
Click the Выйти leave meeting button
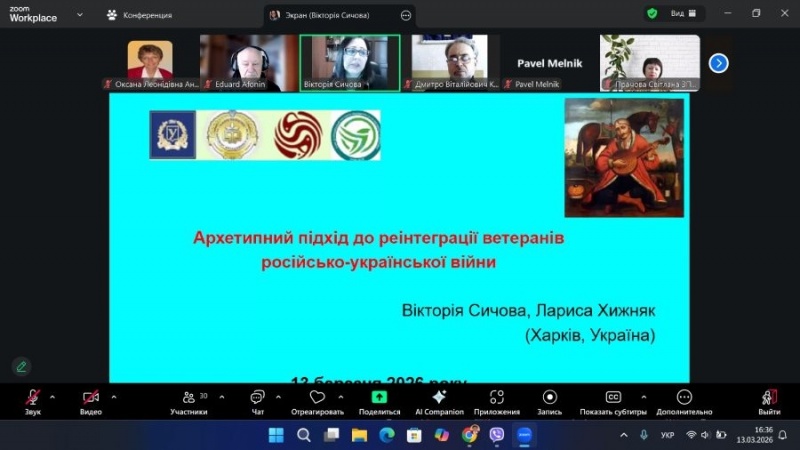click(x=768, y=399)
